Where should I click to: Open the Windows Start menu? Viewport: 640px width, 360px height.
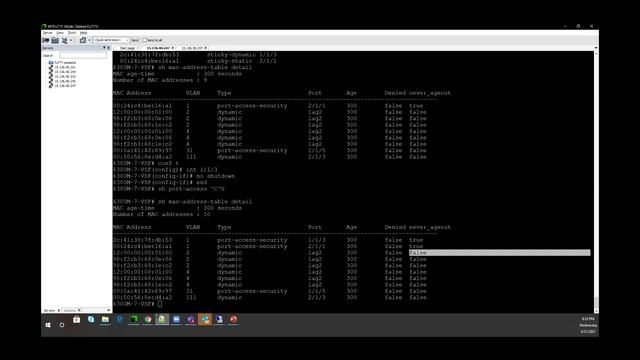pos(48,325)
